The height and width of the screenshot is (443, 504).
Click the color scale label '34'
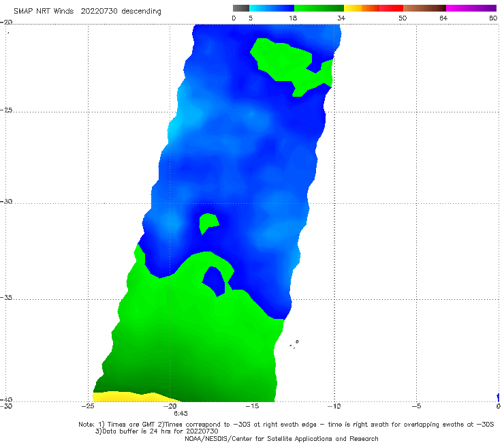point(341,18)
